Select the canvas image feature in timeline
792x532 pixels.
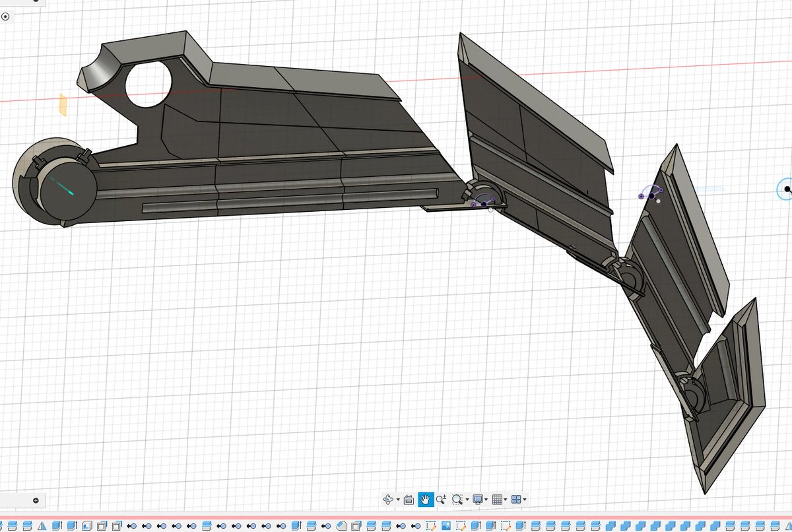tap(446, 526)
